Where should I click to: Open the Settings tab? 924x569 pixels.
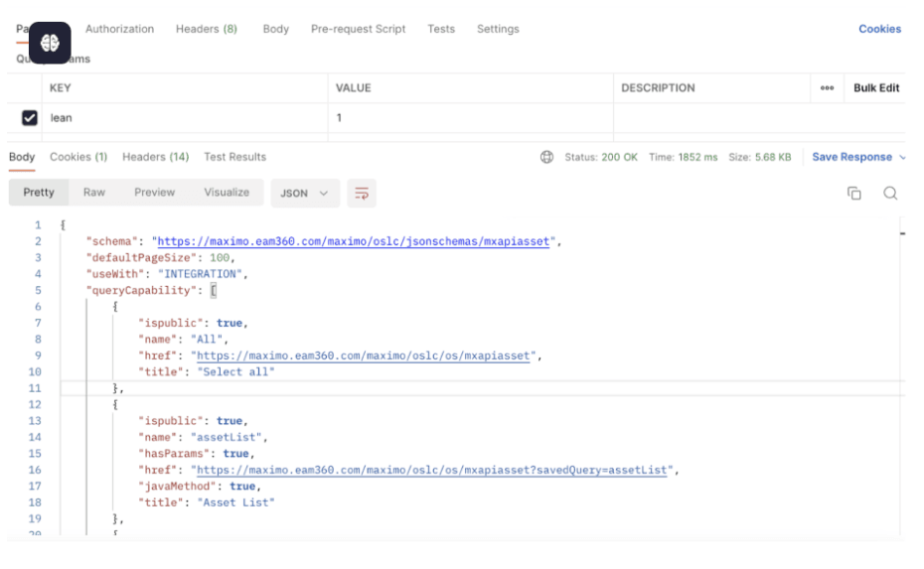[498, 29]
